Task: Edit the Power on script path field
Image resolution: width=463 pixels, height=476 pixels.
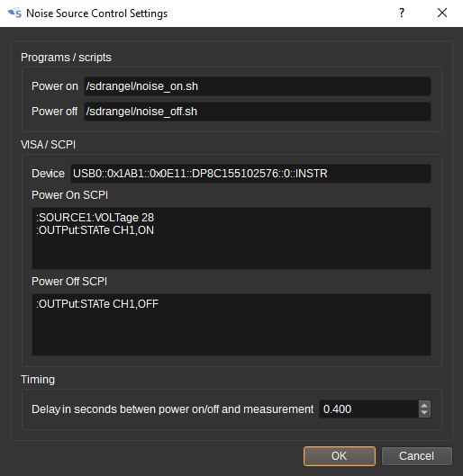Action: tap(258, 86)
